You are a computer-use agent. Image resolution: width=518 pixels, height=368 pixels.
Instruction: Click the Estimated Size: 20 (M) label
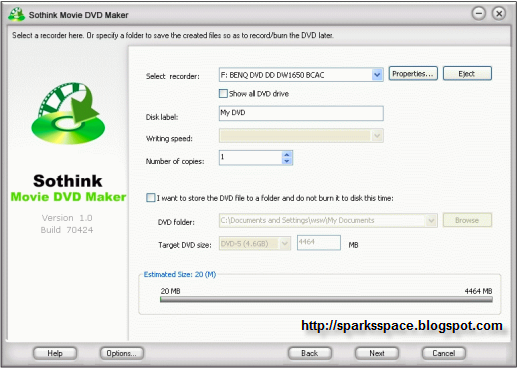point(180,274)
